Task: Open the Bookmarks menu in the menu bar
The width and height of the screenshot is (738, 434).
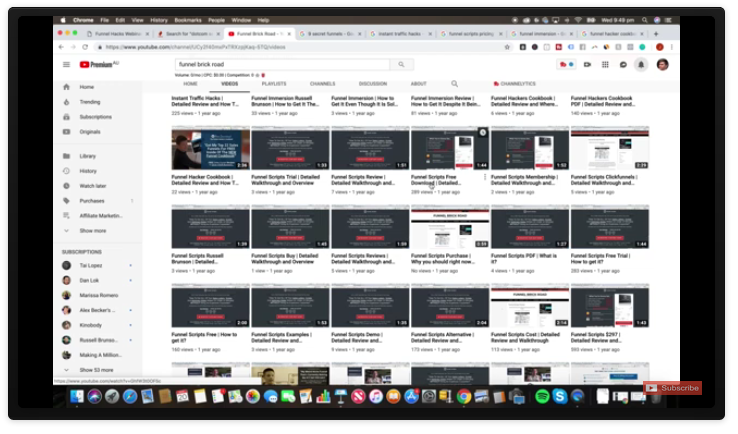Action: click(188, 20)
